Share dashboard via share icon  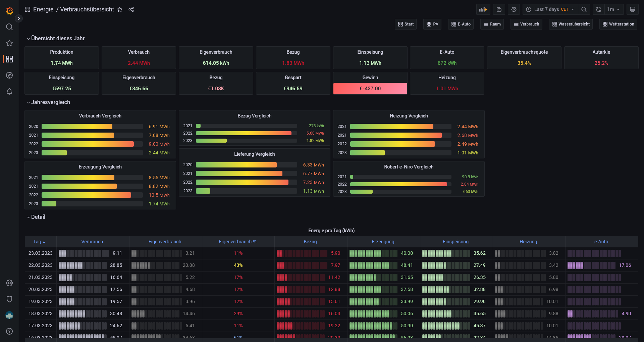point(131,9)
